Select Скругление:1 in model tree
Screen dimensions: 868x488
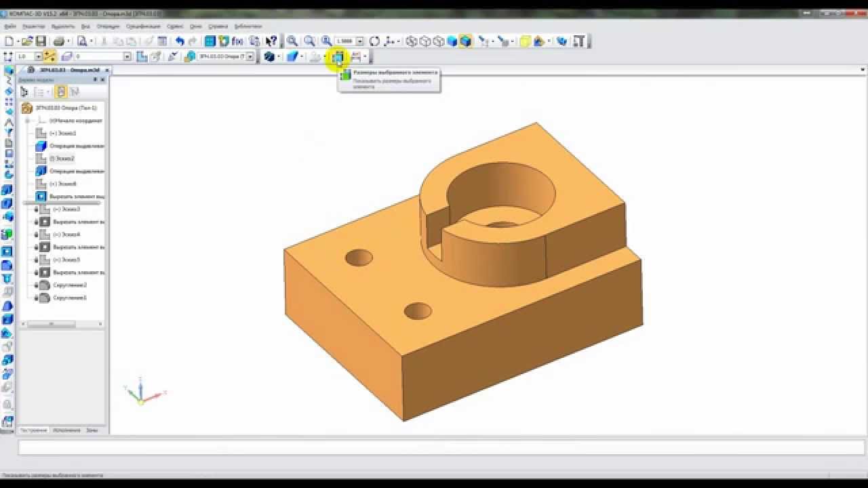pos(70,298)
